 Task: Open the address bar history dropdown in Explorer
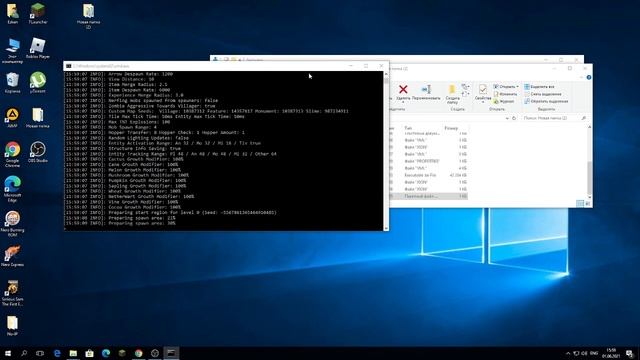click(x=507, y=118)
